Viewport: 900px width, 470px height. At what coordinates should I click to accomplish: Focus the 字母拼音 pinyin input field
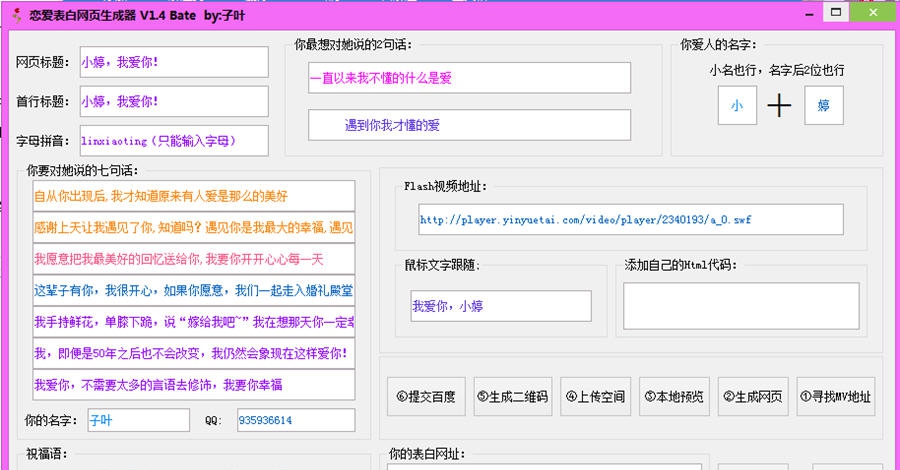pyautogui.click(x=174, y=141)
